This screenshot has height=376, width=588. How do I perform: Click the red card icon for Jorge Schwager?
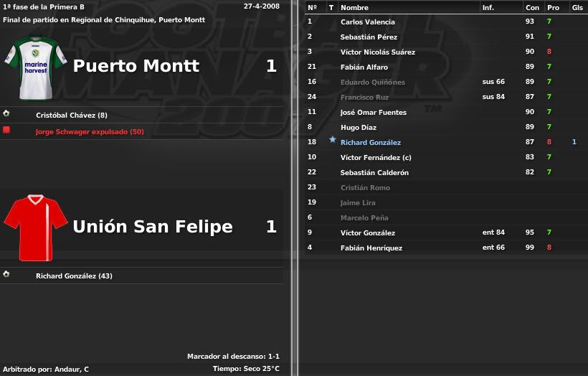pyautogui.click(x=6, y=130)
